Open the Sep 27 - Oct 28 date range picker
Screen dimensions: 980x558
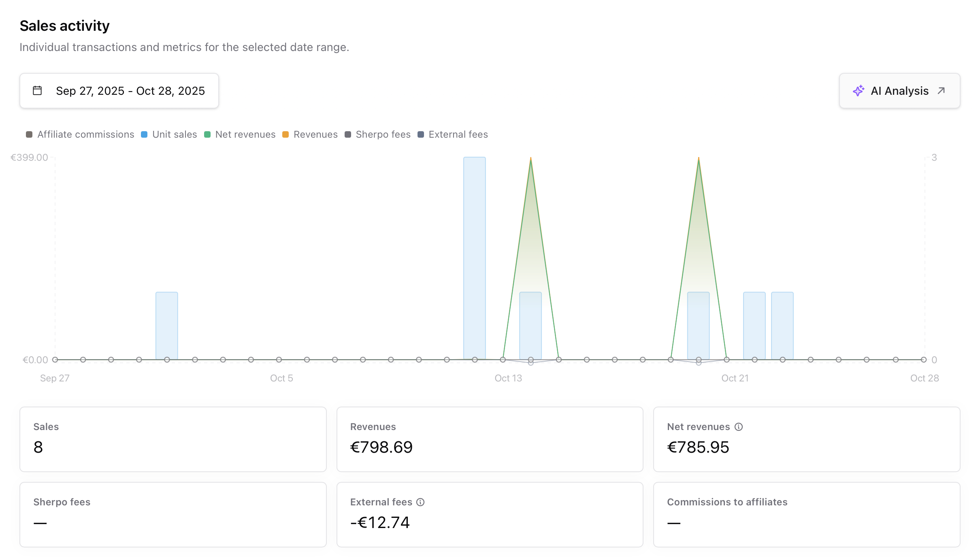click(x=119, y=90)
